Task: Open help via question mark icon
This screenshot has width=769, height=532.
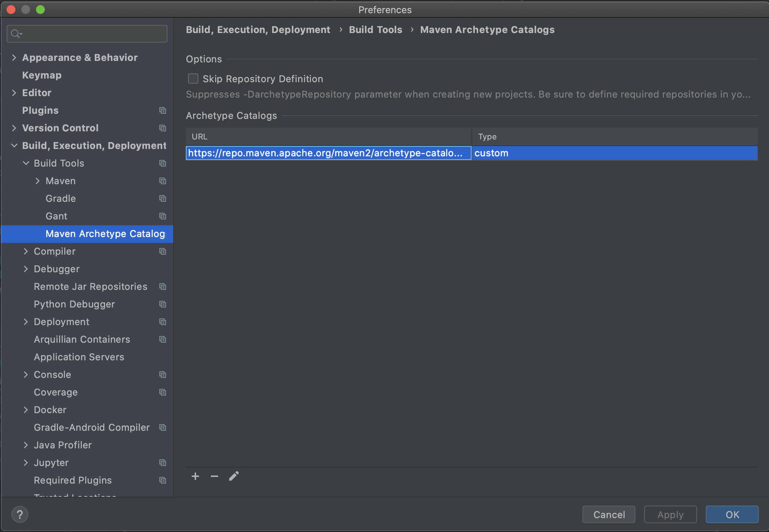Action: click(x=20, y=514)
